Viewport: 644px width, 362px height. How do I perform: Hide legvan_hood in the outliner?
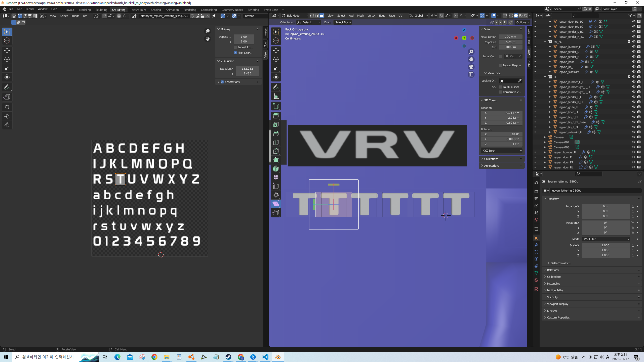[x=634, y=62]
